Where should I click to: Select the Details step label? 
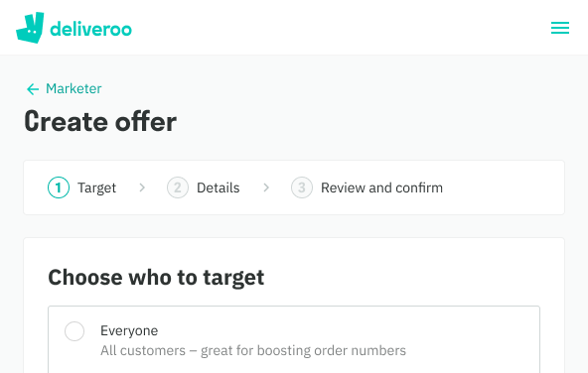coord(219,187)
